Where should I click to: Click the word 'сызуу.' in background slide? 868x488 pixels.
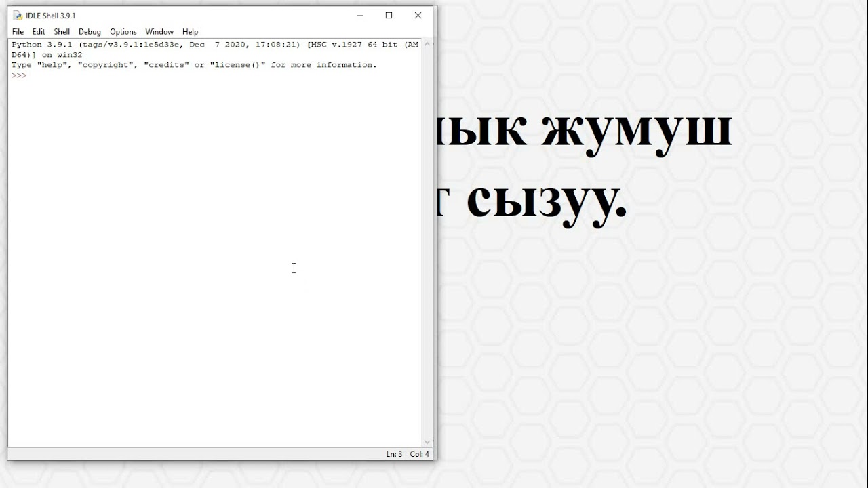click(x=547, y=201)
